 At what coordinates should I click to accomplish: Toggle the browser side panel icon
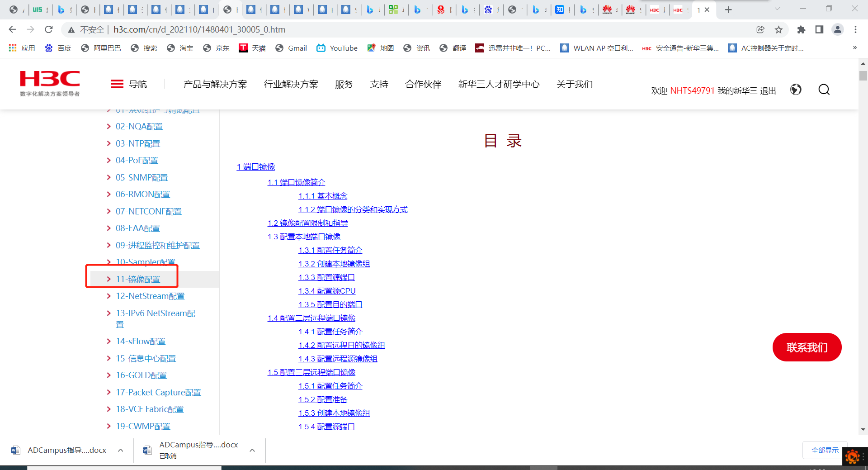coord(819,29)
